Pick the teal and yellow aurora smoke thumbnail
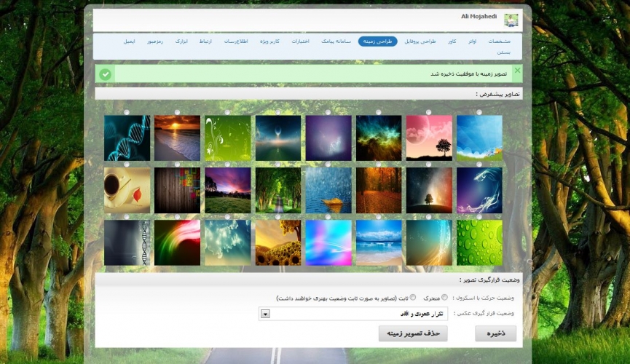 pos(379,138)
